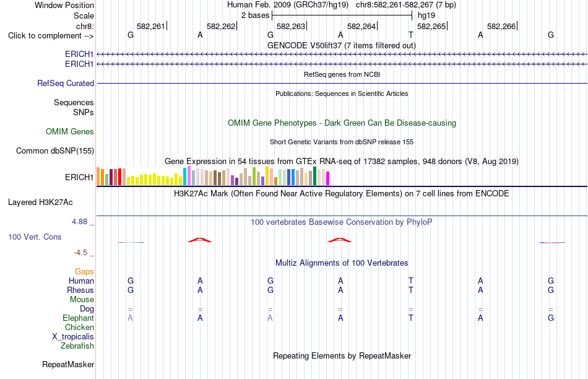The image size is (588, 379).
Task: Open Multiz Alignments of 100 Vertebrates title
Action: point(342,263)
